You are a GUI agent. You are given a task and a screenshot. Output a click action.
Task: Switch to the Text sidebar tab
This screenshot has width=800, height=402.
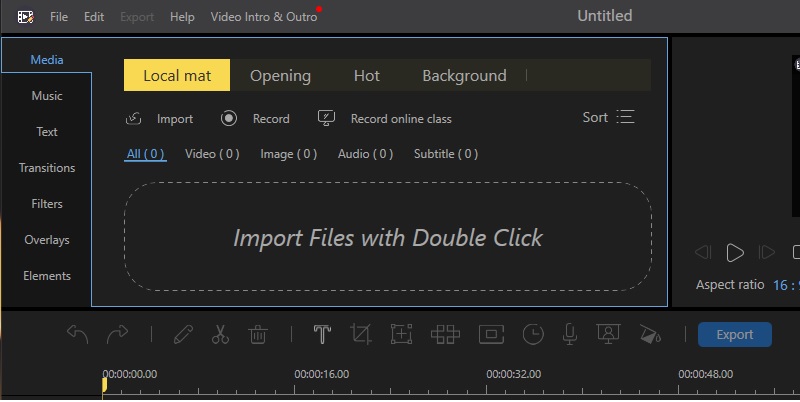coord(47,132)
